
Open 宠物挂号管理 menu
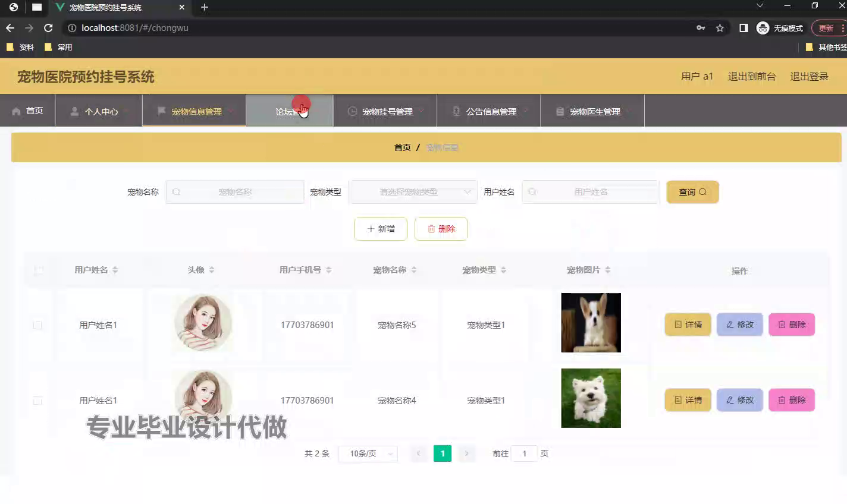pos(385,111)
